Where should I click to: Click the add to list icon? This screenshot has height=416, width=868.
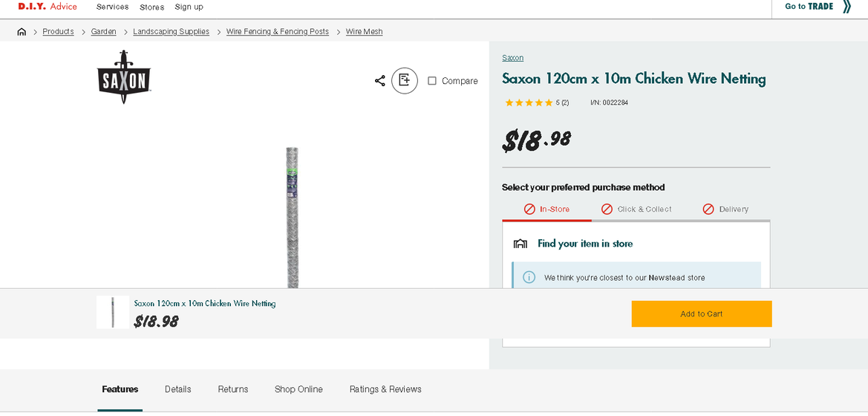[404, 80]
